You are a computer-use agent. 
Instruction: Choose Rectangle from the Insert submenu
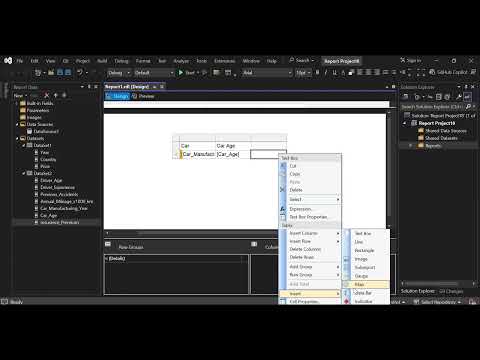pyautogui.click(x=366, y=250)
